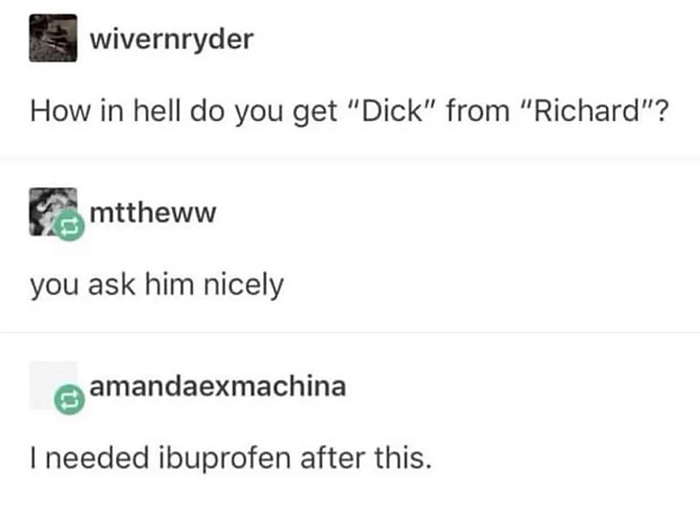Click the word "Richard" in the post
This screenshot has width=700, height=512.
coord(588,111)
